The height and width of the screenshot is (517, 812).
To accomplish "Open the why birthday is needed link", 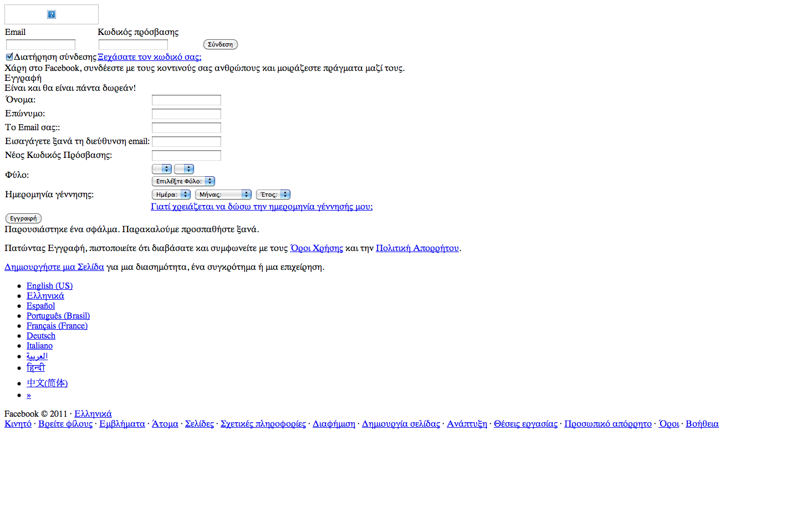I will [262, 207].
